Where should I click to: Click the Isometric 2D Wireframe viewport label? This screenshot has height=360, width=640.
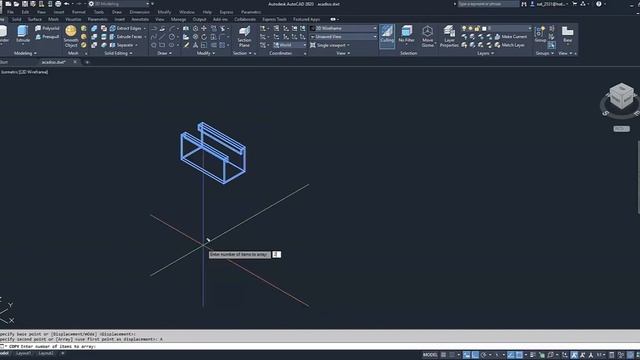click(24, 72)
